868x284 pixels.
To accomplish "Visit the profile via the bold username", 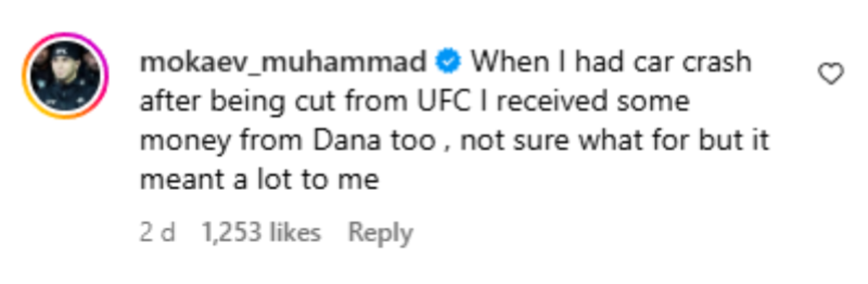I will tap(283, 63).
